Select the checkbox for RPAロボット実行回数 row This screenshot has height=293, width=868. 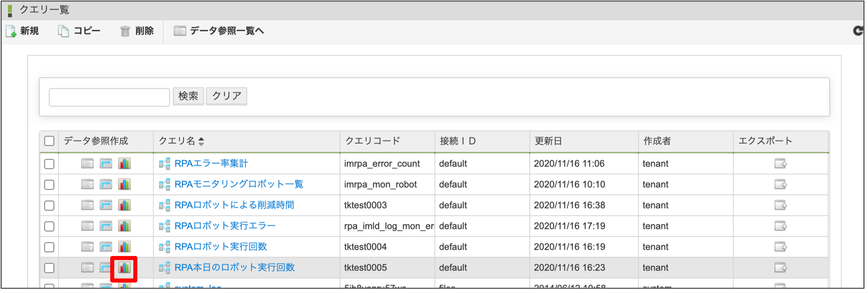[49, 247]
